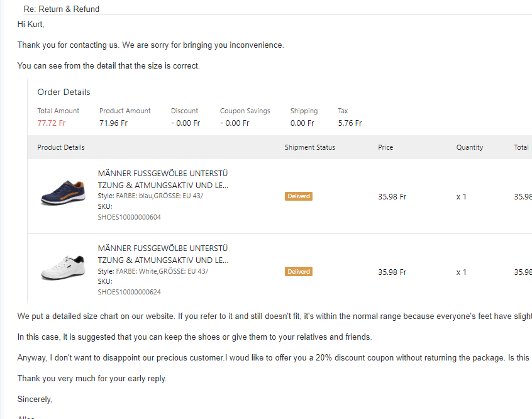Click SKU SHOES10000000624 text

tap(129, 292)
